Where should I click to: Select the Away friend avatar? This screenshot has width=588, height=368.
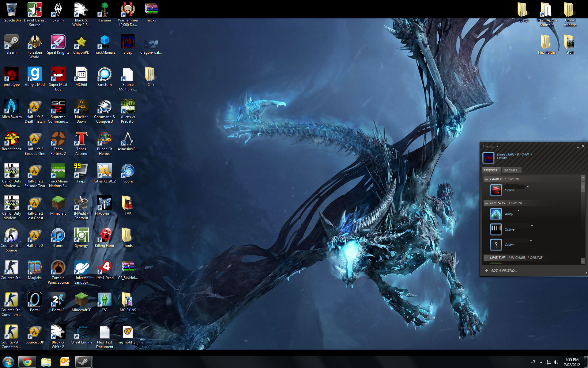pos(496,214)
